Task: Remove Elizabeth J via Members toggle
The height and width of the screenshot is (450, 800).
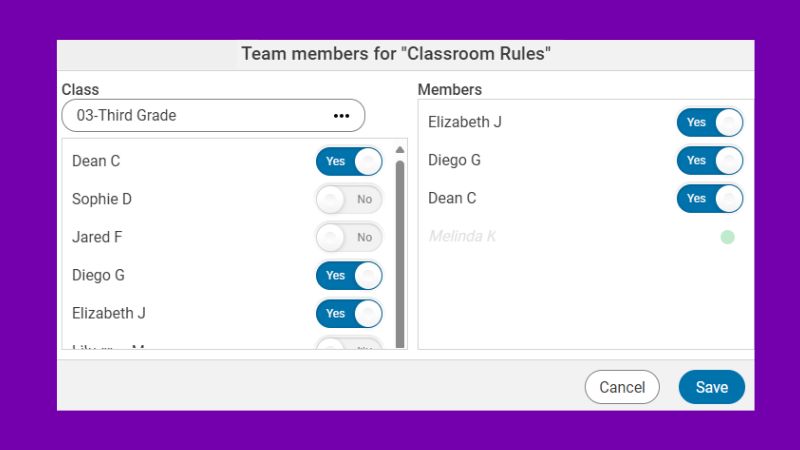Action: 710,122
